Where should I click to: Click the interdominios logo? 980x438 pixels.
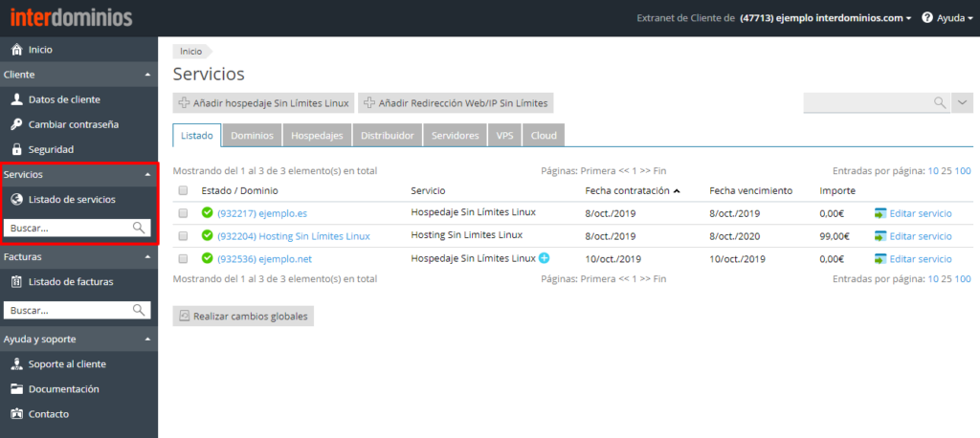click(x=71, y=17)
